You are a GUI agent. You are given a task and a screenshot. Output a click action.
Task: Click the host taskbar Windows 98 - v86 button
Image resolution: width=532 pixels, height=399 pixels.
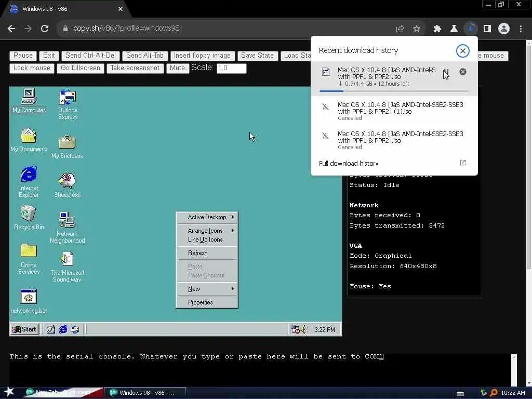point(145,393)
